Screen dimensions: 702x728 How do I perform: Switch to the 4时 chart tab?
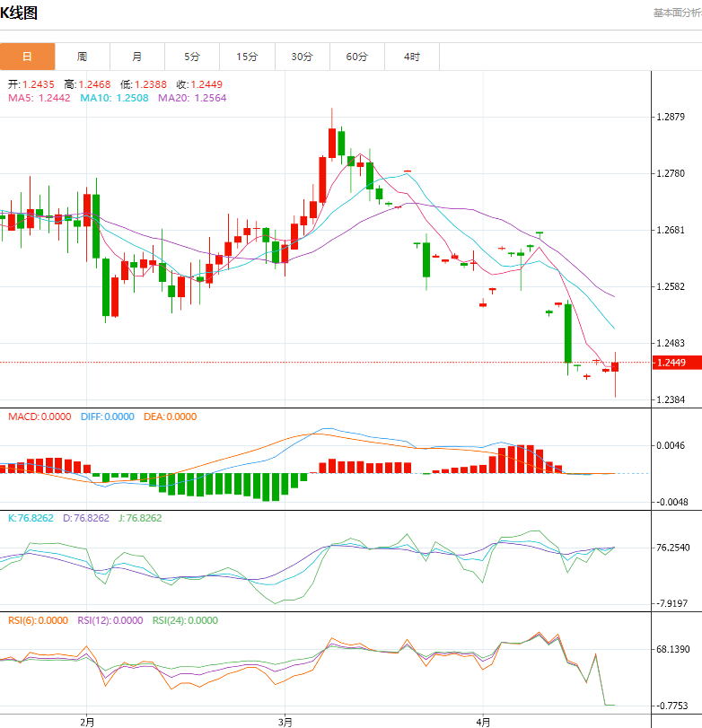(412, 57)
